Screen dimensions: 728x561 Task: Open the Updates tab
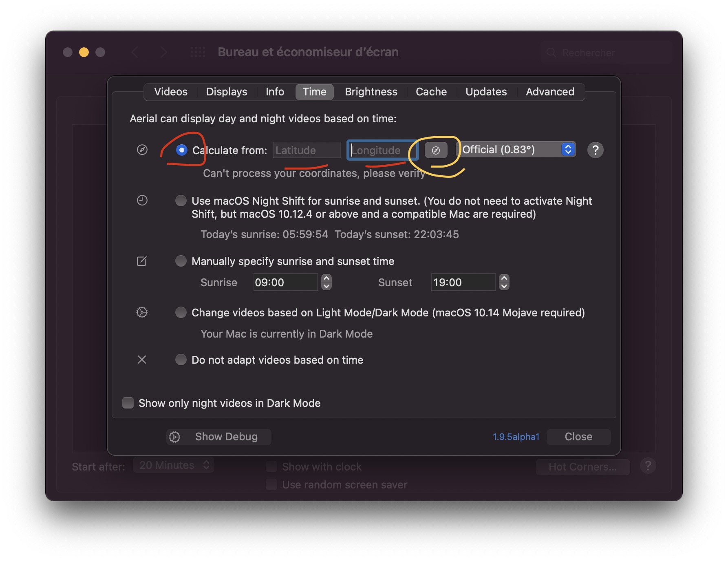click(x=486, y=92)
